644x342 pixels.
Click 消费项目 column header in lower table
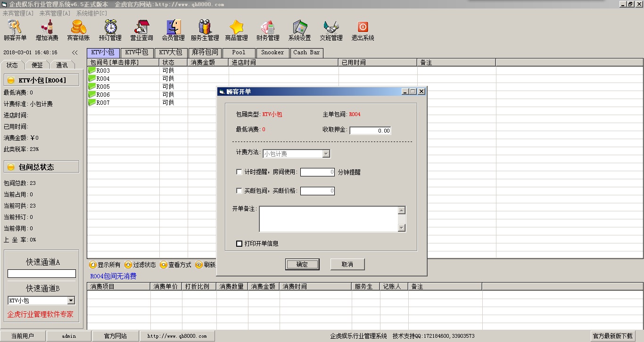point(119,286)
